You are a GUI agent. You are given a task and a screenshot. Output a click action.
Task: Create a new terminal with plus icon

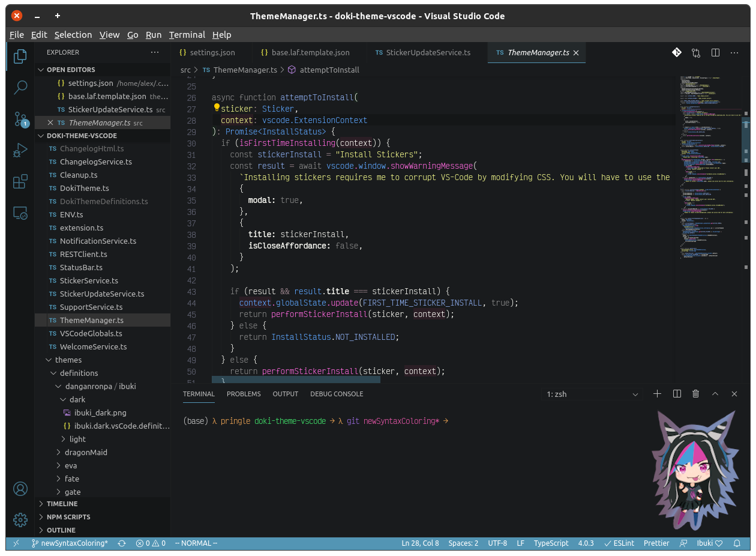[658, 394]
